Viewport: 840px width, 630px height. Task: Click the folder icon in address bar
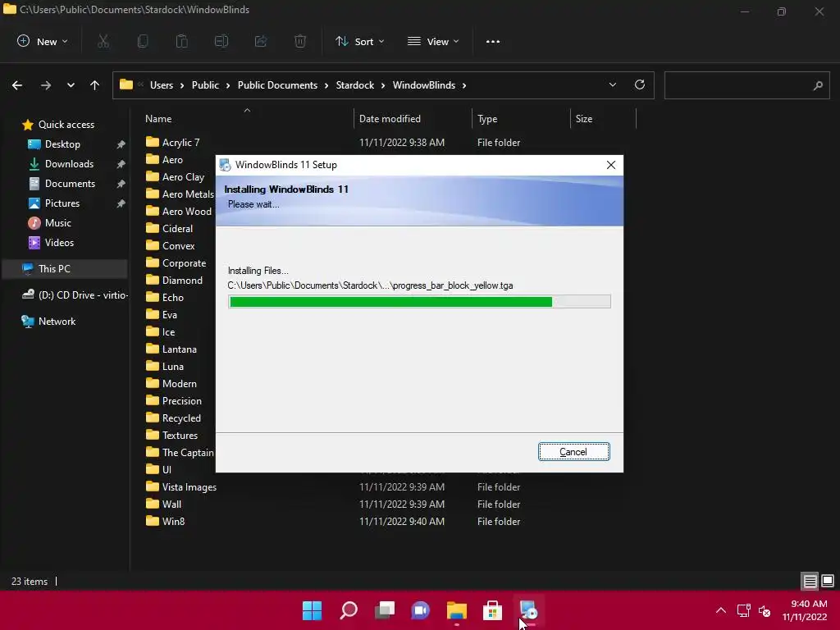coord(126,84)
